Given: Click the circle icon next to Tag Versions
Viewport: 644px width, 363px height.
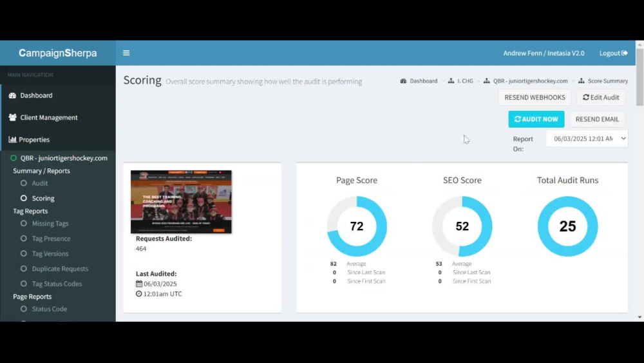Looking at the screenshot, I should click(x=23, y=253).
